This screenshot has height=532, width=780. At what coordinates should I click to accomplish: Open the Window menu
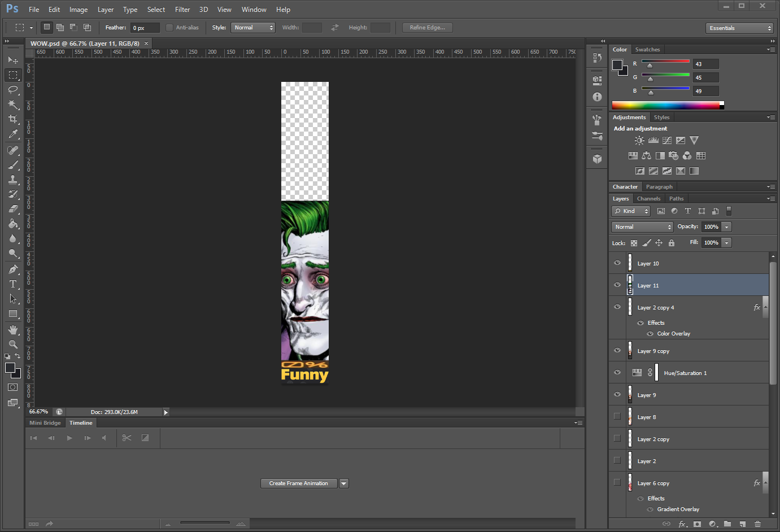254,10
